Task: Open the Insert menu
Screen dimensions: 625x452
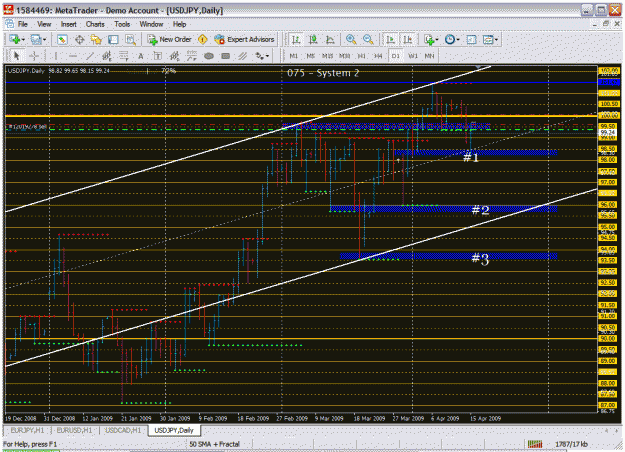Action: (x=69, y=24)
